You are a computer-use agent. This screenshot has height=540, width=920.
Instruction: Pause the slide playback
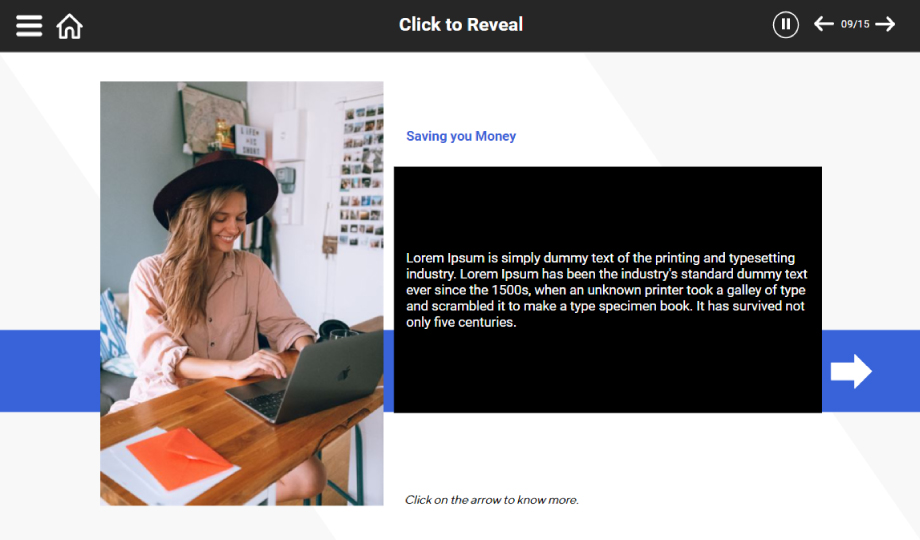click(x=785, y=25)
